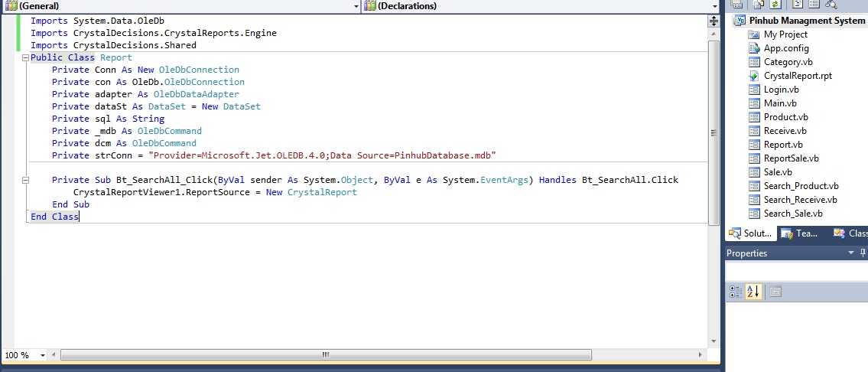Viewport: 868px width, 372px height.
Task: Click the Login.vb form icon
Action: click(x=753, y=90)
